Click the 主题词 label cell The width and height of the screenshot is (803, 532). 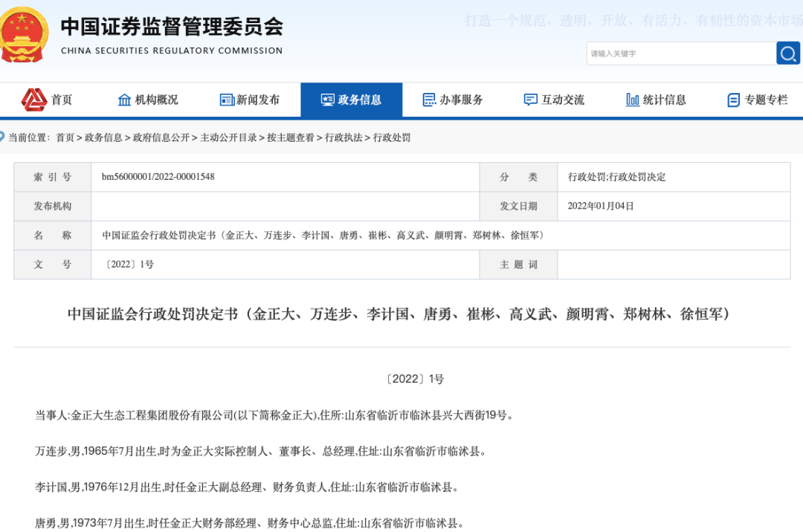(x=518, y=265)
